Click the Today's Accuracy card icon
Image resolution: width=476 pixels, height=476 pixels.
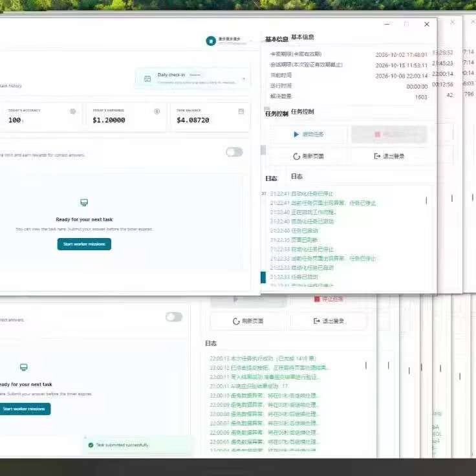(73, 111)
